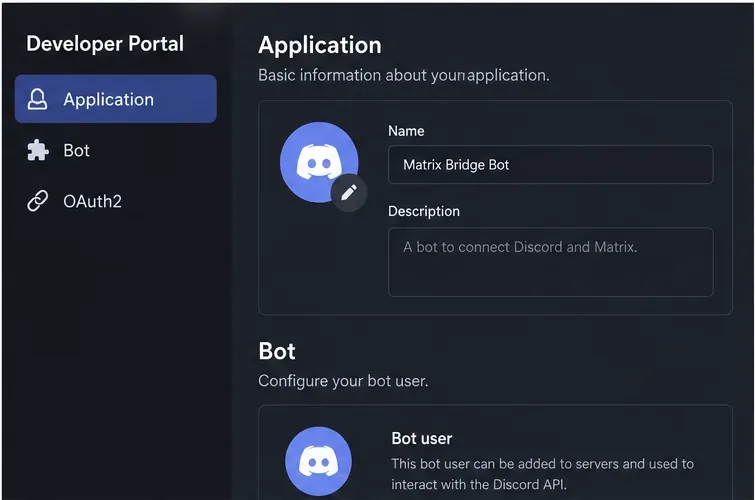This screenshot has height=500, width=755.
Task: Click the Bot section heading
Action: click(x=277, y=351)
